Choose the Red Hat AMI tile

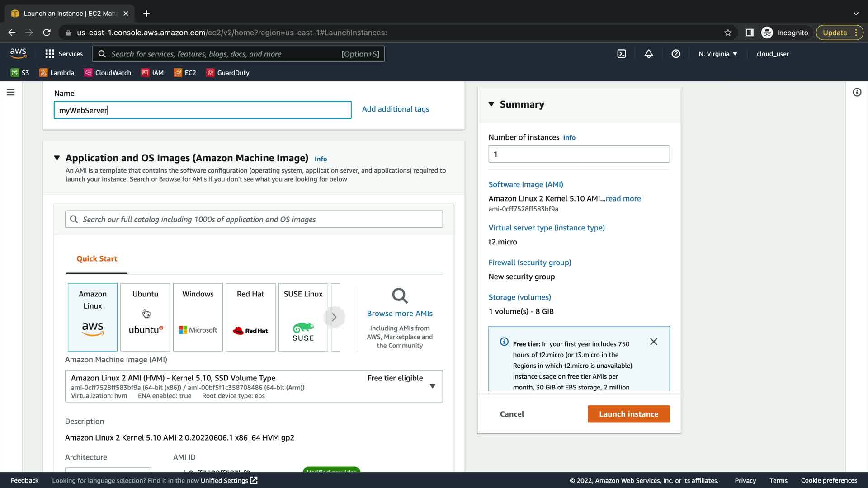(250, 317)
